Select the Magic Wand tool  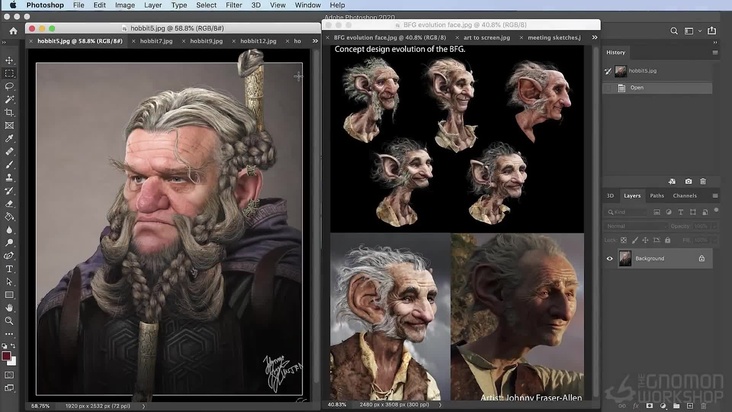(9, 99)
